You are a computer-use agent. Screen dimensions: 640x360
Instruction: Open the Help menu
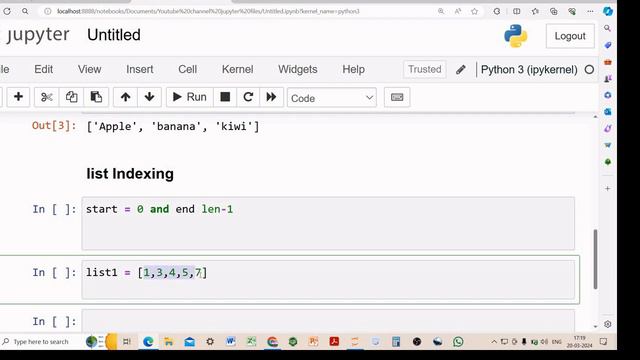point(353,69)
